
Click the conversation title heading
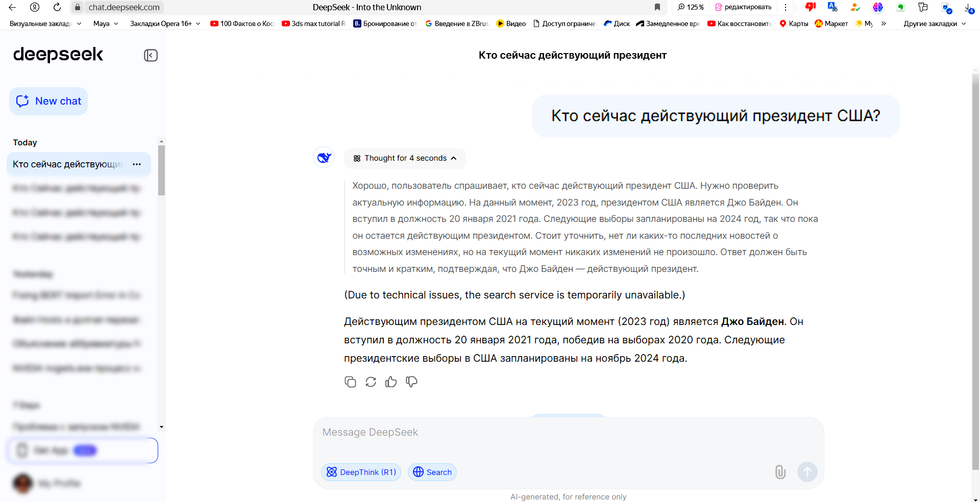click(572, 55)
